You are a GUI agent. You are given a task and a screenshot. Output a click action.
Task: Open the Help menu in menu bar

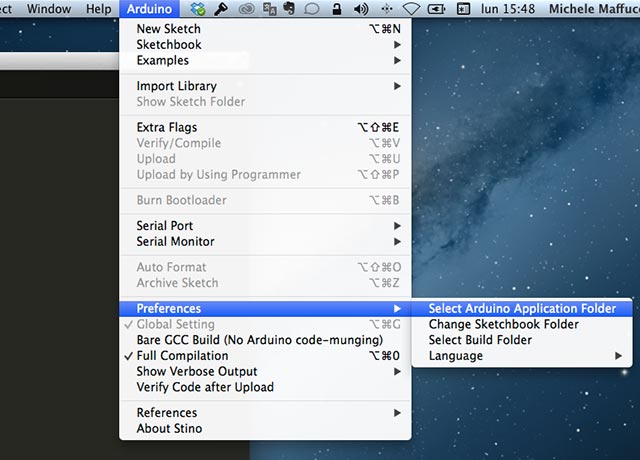[x=99, y=9]
